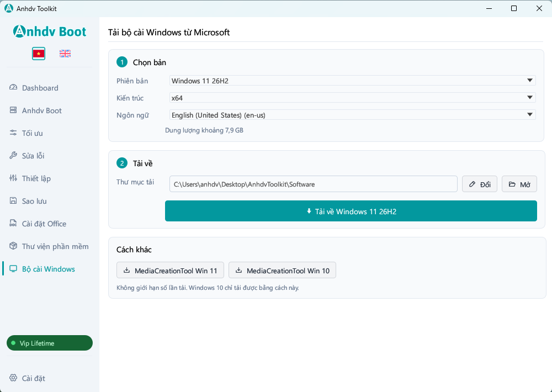Viewport: 552px width, 392px height.
Task: Select the Bộ cài Windows menu item
Action: [48, 269]
